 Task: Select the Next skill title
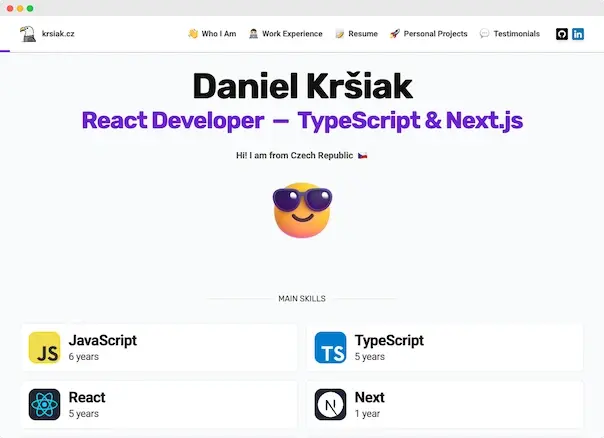pos(369,397)
